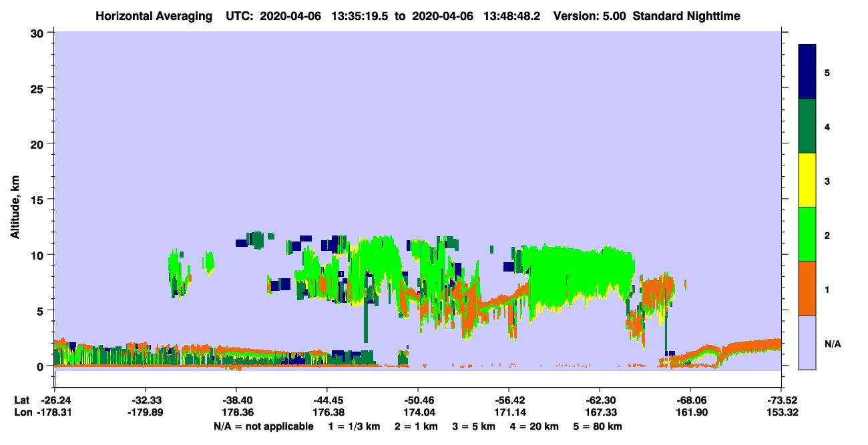The height and width of the screenshot is (445, 868).
Task: Click the colorbar label 2
Action: [827, 235]
